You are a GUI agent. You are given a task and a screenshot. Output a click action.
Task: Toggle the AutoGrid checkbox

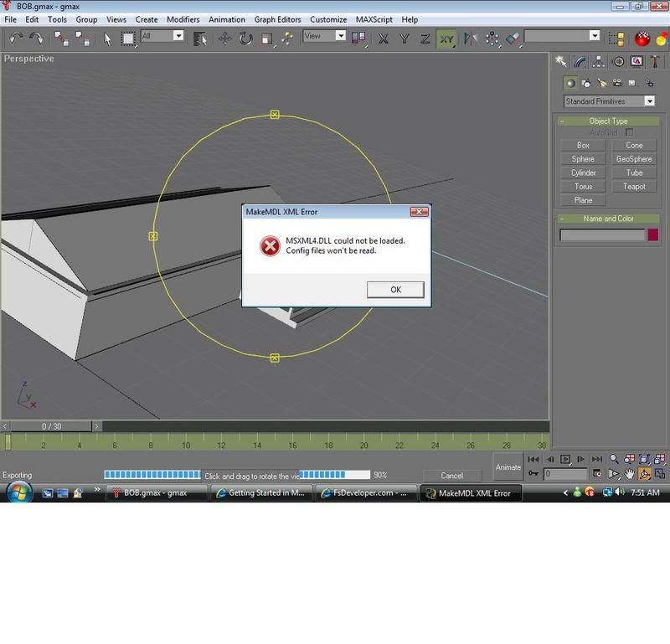click(629, 132)
